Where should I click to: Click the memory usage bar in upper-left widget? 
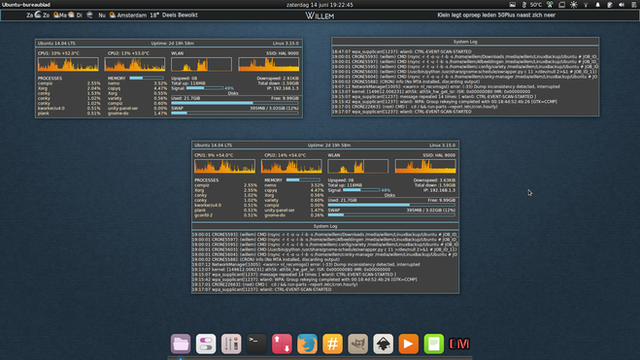[x=147, y=78]
